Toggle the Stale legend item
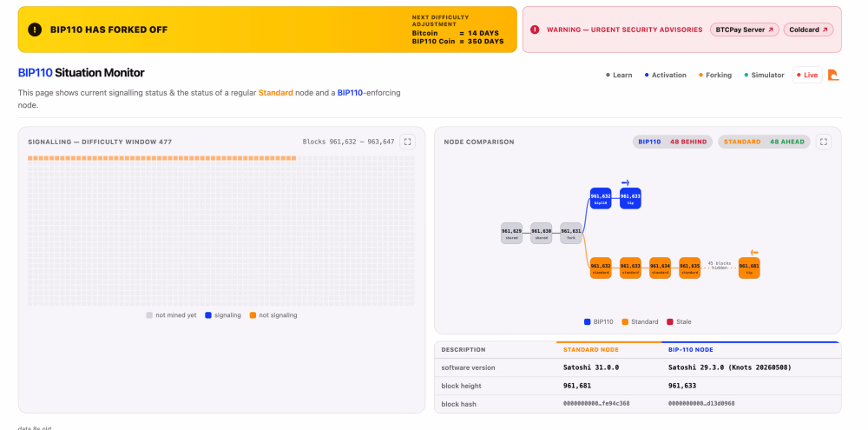The image size is (868, 430). click(680, 321)
